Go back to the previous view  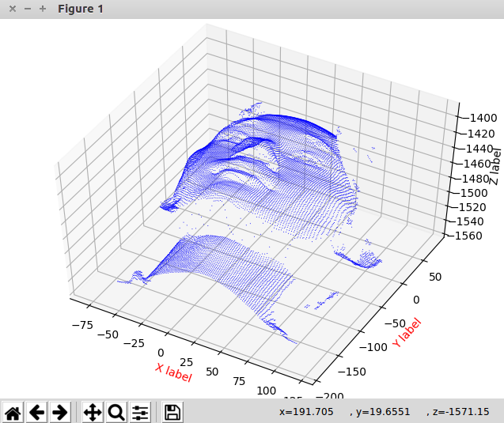36,412
